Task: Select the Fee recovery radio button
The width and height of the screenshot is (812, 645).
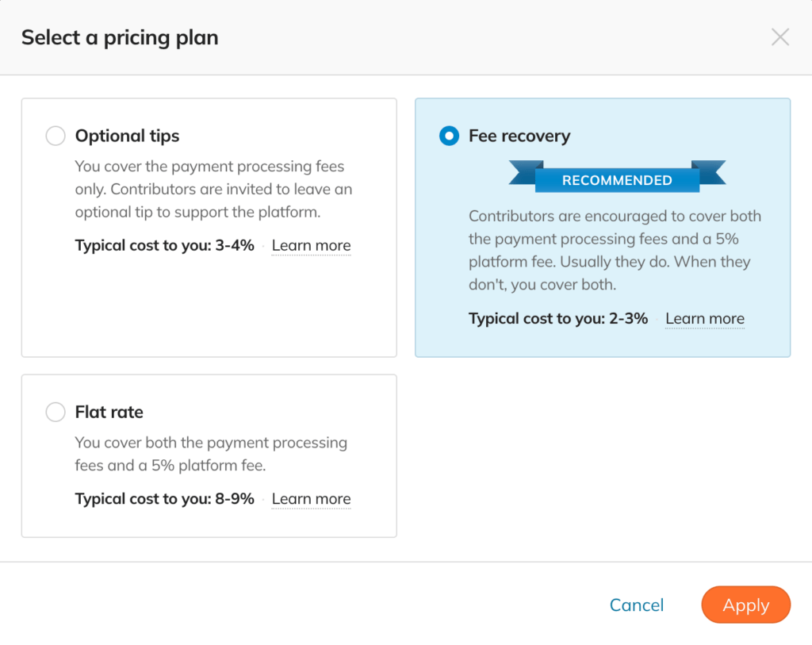Action: 449,136
